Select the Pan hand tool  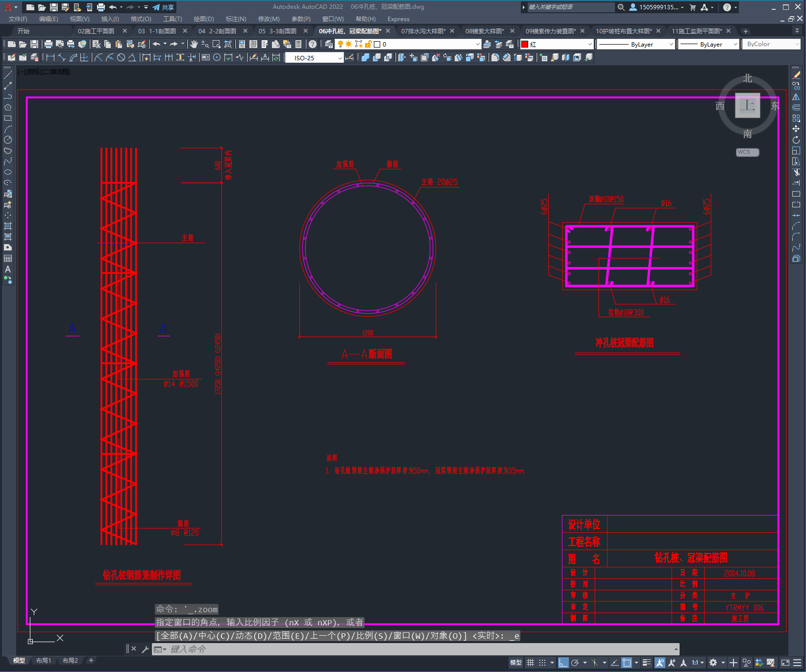(194, 44)
